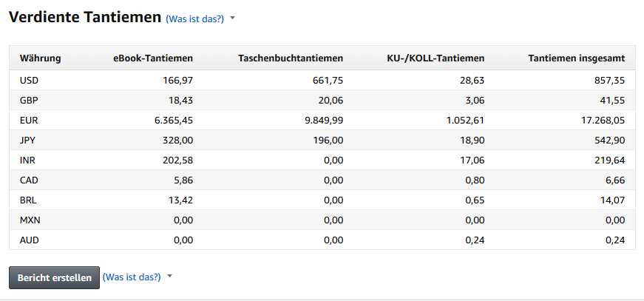Click the BRL currency row label
Image resolution: width=644 pixels, height=301 pixels.
[29, 199]
